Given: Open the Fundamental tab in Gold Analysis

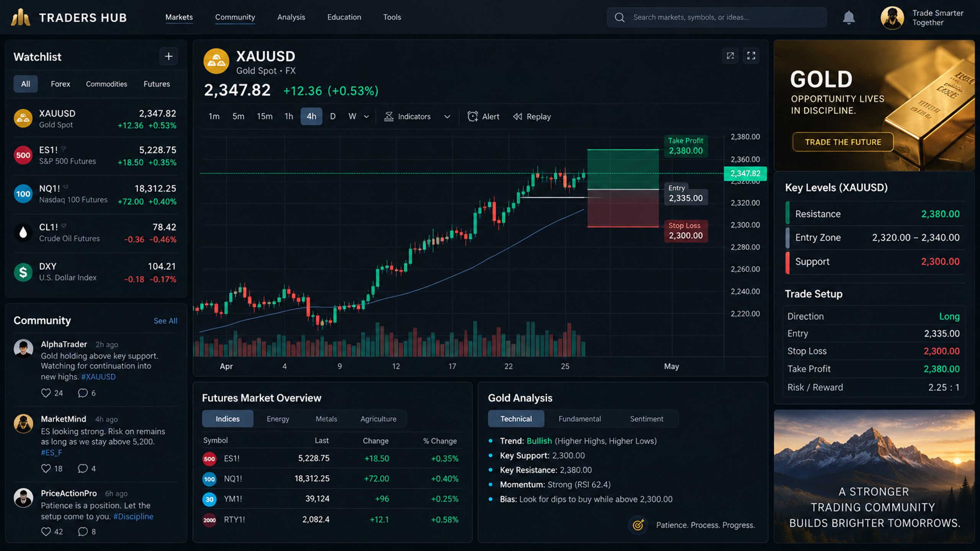Looking at the screenshot, I should pyautogui.click(x=580, y=419).
